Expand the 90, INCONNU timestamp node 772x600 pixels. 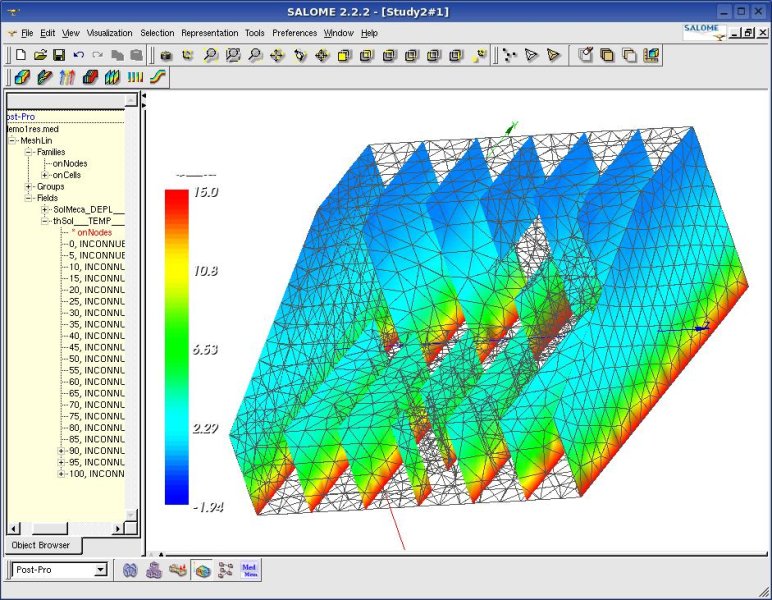(x=61, y=451)
